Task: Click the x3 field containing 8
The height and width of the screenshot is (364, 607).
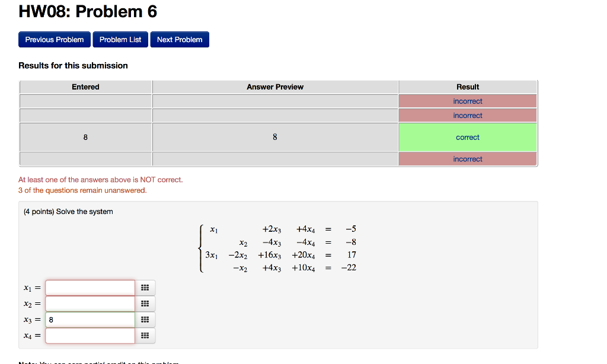Action: pyautogui.click(x=90, y=320)
